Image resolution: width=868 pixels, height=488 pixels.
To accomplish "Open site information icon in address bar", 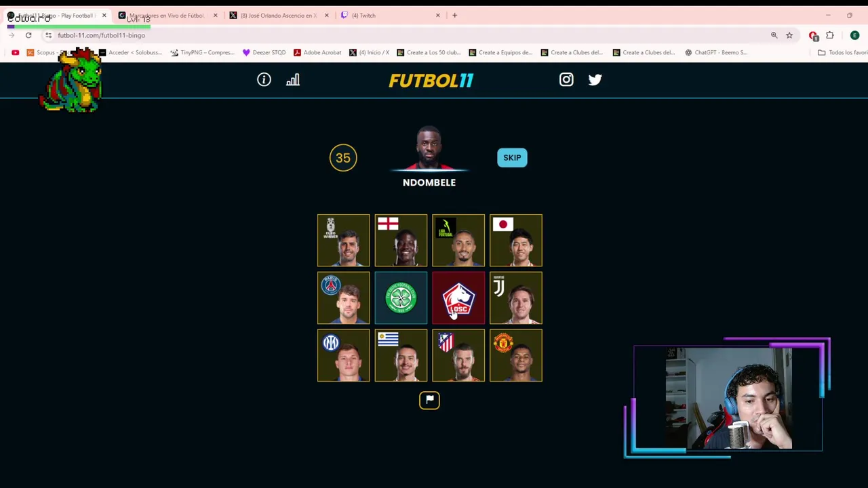I will (x=48, y=35).
